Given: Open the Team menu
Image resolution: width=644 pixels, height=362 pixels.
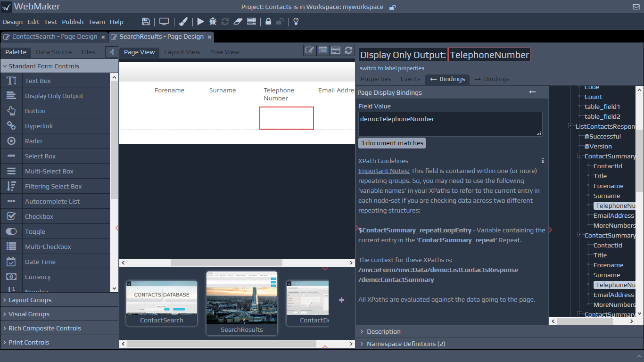Looking at the screenshot, I should 97,22.
